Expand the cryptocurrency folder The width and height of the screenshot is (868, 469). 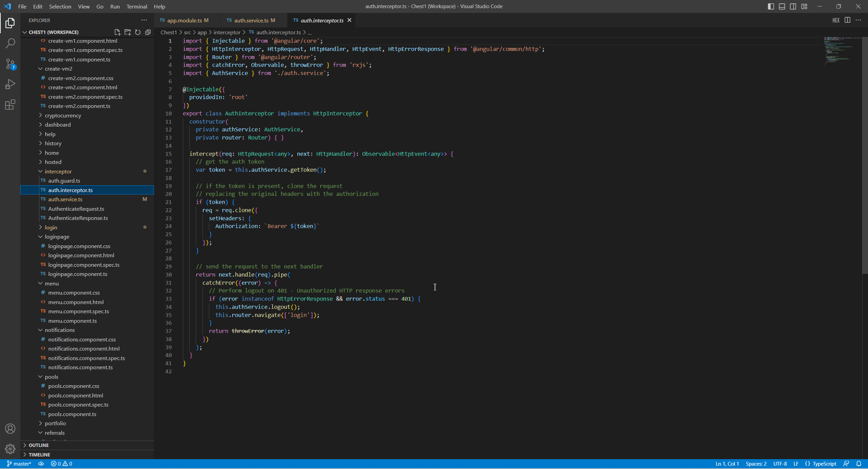pos(63,115)
